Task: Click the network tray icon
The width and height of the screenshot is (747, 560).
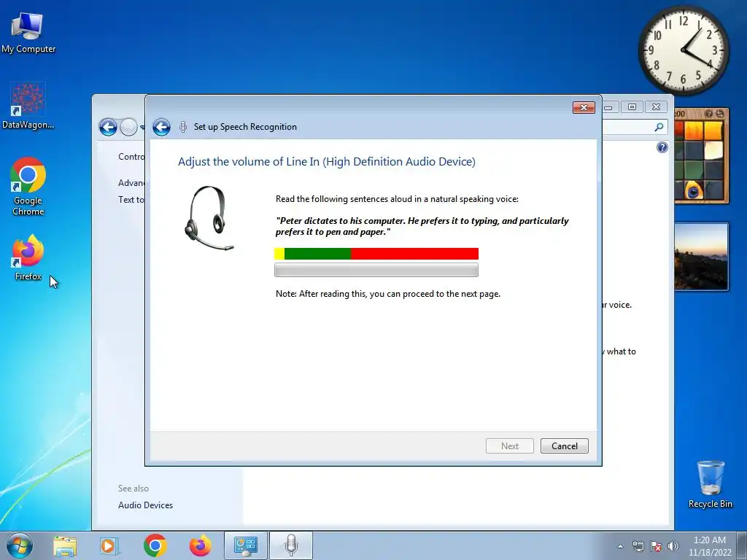Action: 638,546
